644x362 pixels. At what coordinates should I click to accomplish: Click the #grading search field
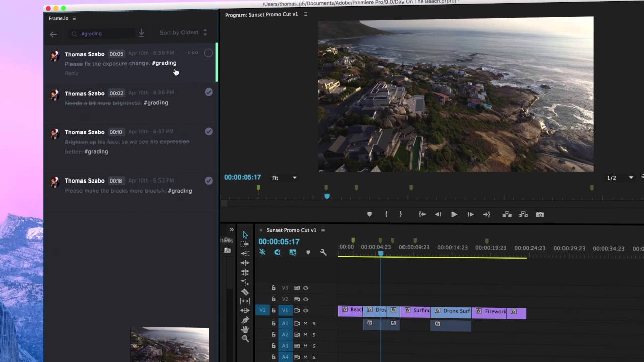click(102, 34)
